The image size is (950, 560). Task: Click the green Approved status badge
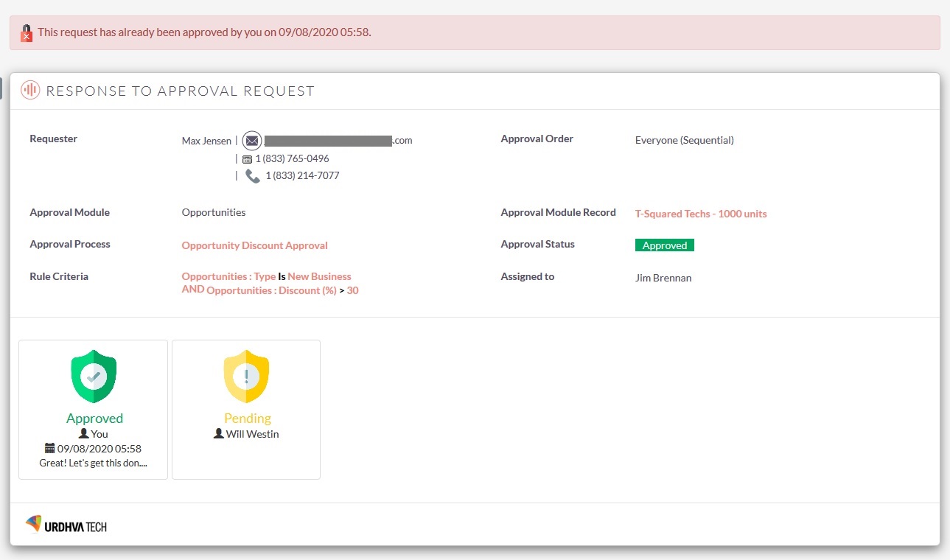tap(664, 245)
